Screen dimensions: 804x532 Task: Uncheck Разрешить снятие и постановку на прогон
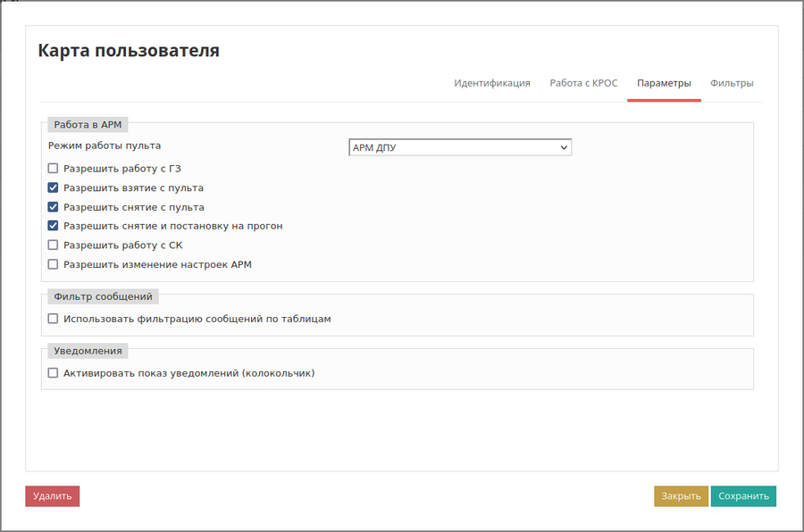point(54,226)
